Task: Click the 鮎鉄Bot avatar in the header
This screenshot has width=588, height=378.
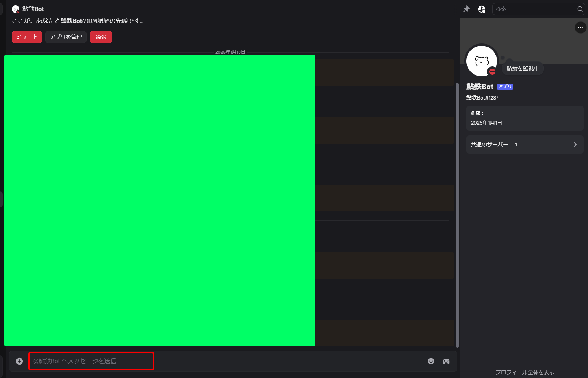Action: tap(16, 9)
